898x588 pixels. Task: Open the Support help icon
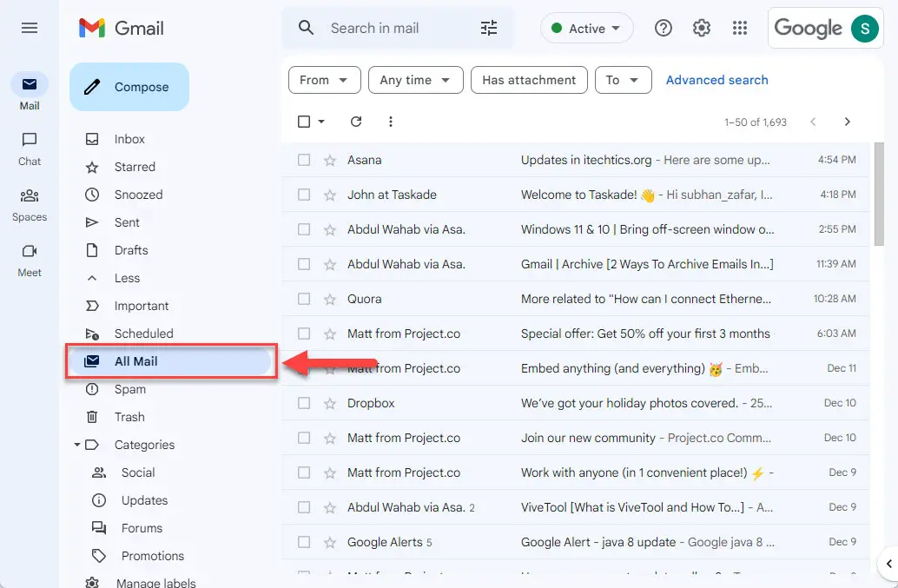tap(664, 28)
